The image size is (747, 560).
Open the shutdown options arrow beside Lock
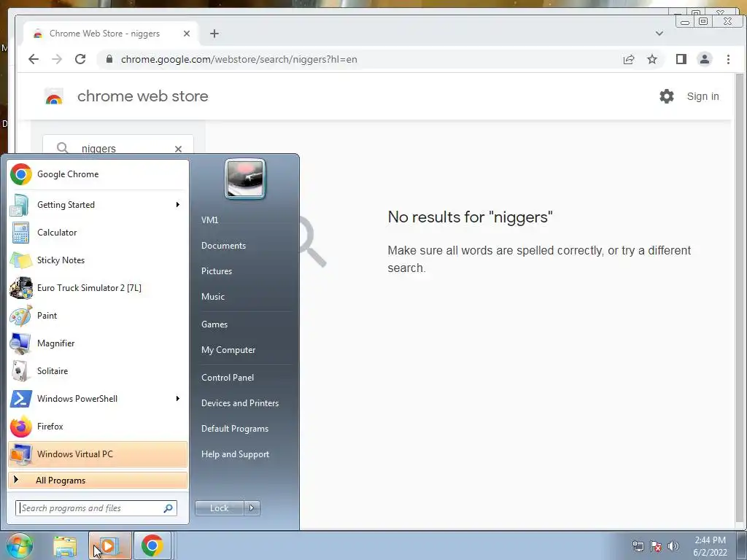coord(252,508)
